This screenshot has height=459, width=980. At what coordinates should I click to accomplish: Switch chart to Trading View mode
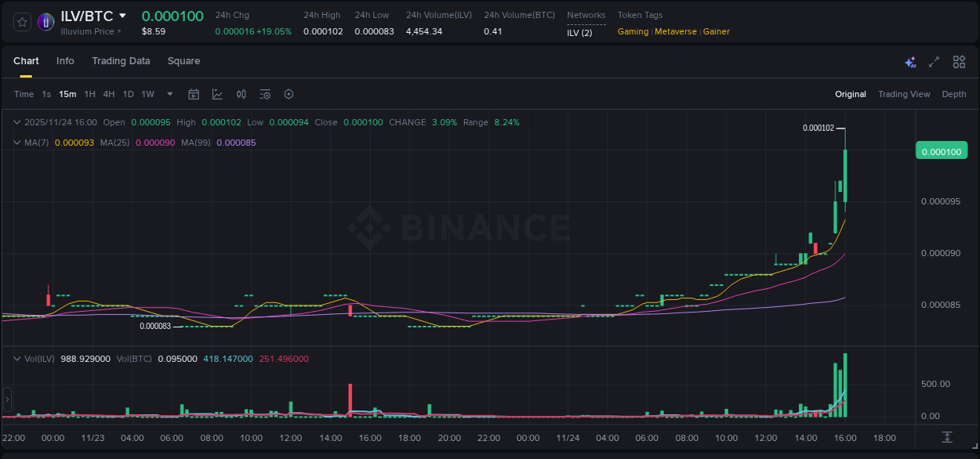pos(904,94)
